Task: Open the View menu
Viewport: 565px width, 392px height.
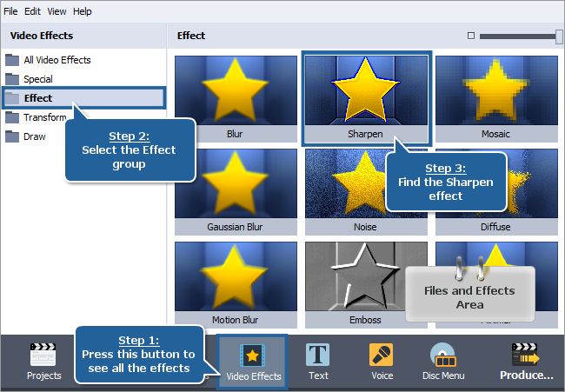Action: click(x=56, y=11)
